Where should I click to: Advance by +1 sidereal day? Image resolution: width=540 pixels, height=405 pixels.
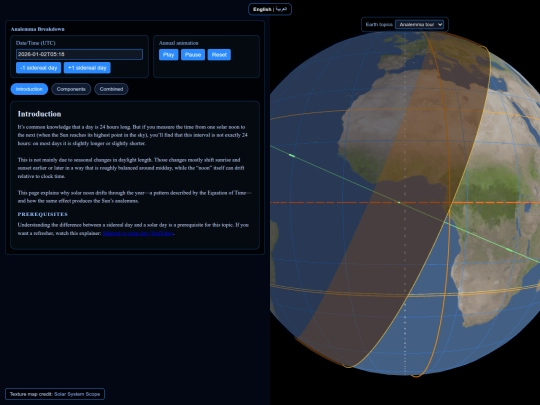(87, 68)
